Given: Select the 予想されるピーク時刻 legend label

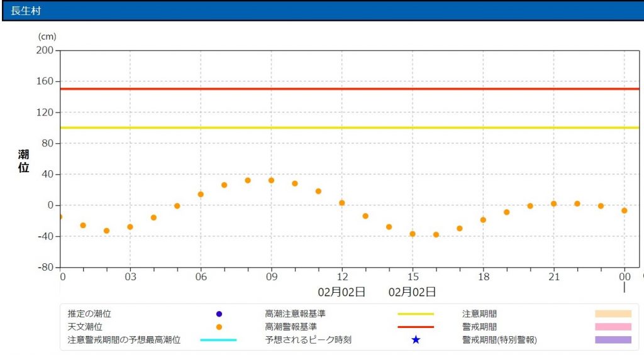Looking at the screenshot, I should (x=308, y=340).
